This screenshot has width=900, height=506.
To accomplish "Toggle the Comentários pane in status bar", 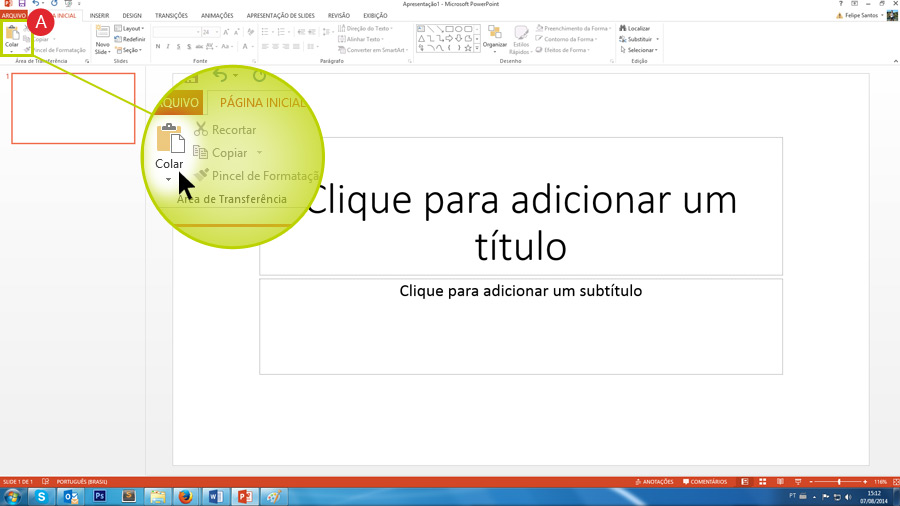I will (705, 482).
